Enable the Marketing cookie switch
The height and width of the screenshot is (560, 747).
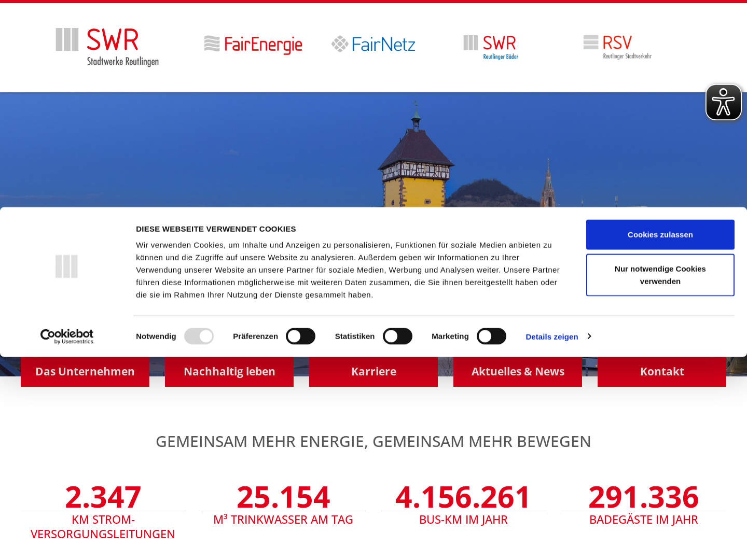492,337
